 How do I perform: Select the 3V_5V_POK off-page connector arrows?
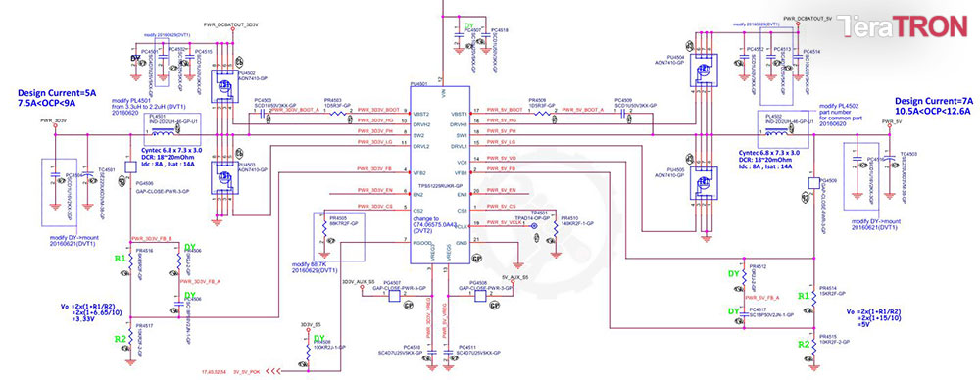click(x=273, y=370)
